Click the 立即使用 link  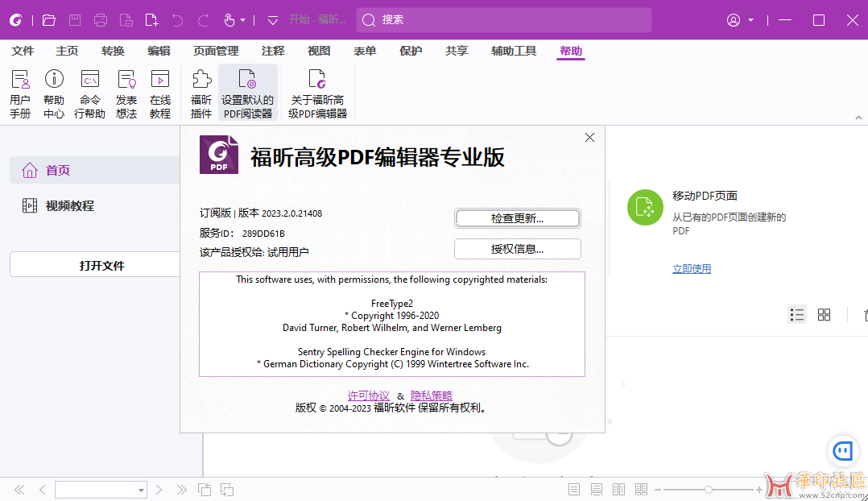pos(692,269)
